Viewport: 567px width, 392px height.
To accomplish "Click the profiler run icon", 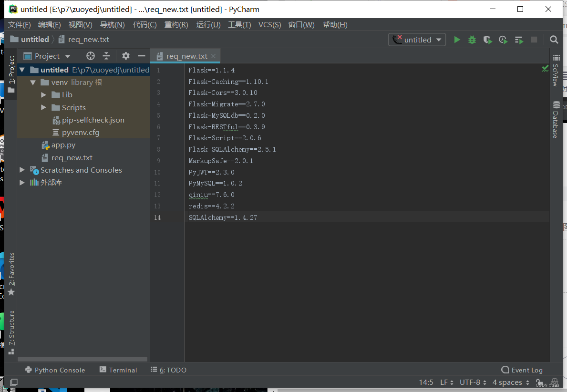I will pyautogui.click(x=503, y=40).
